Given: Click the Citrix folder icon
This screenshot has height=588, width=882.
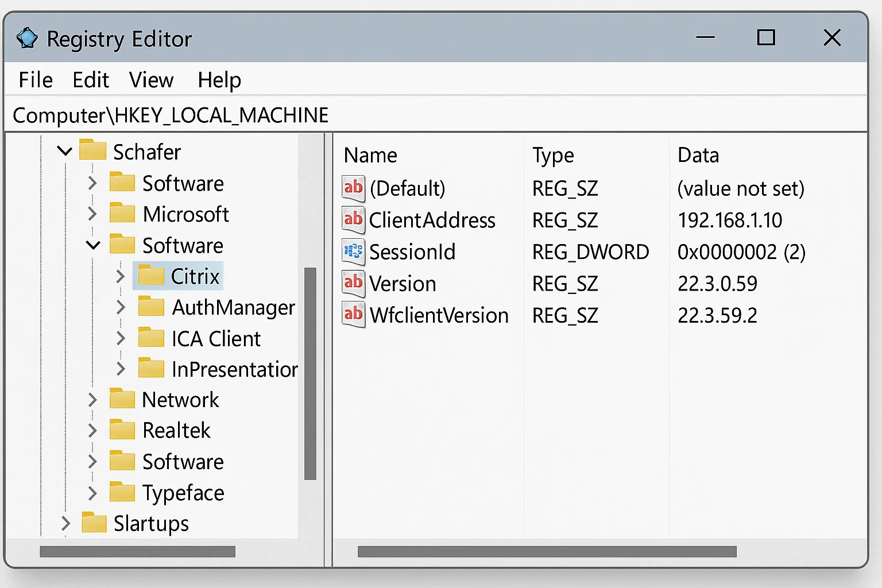Looking at the screenshot, I should point(151,276).
